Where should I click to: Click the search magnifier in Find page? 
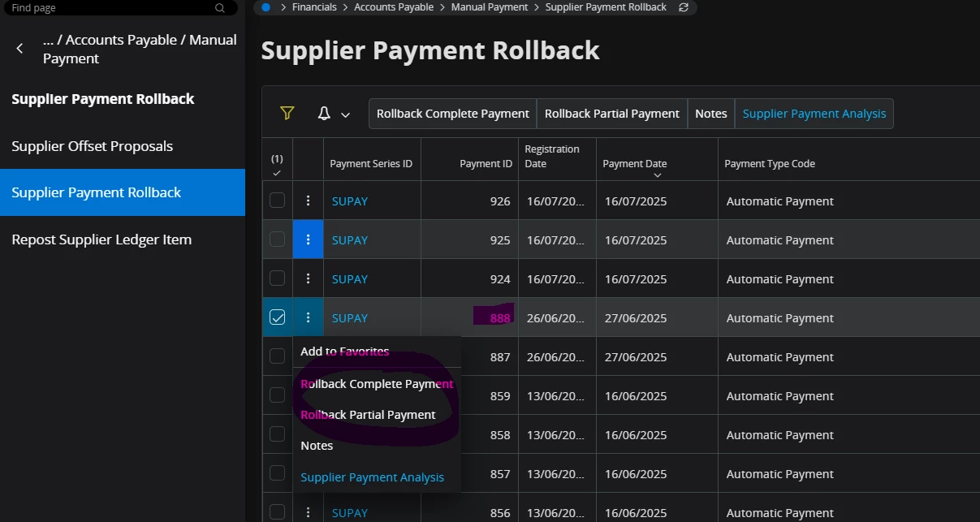[220, 7]
